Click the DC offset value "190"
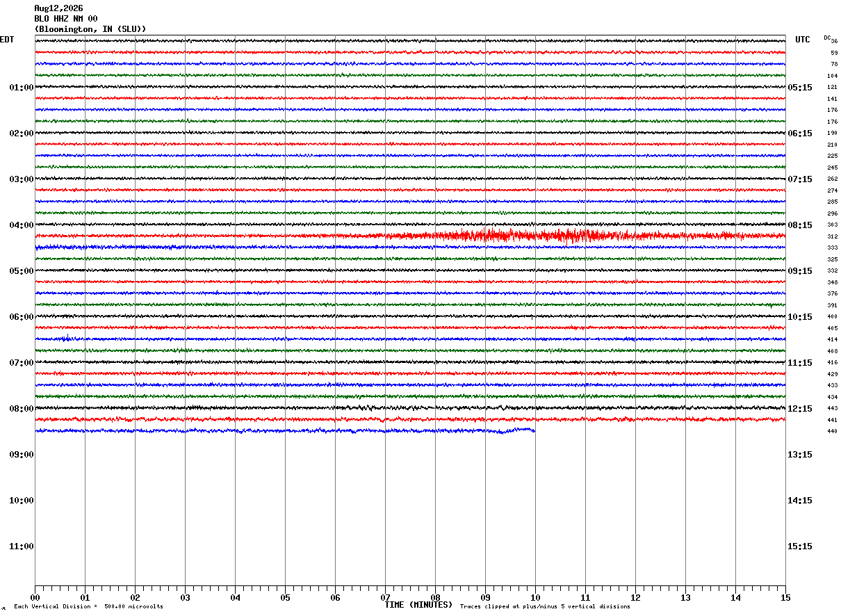 (833, 133)
